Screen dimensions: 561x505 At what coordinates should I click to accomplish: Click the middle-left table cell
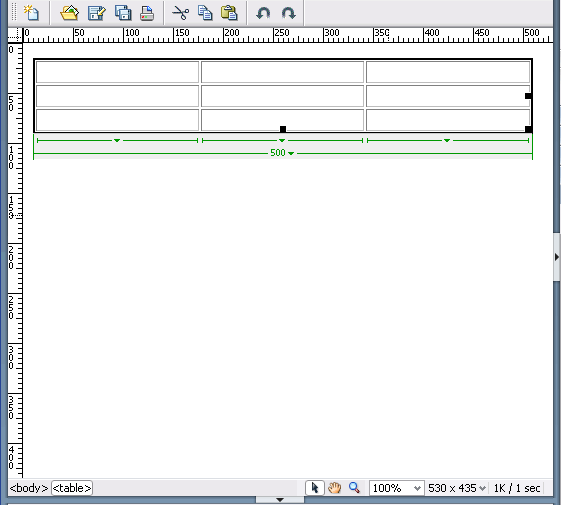pos(117,96)
